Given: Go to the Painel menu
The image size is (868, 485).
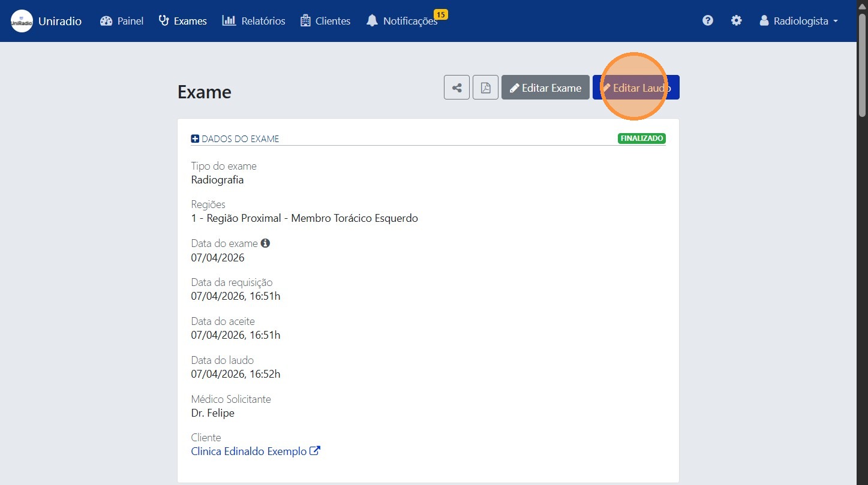Looking at the screenshot, I should (x=122, y=21).
